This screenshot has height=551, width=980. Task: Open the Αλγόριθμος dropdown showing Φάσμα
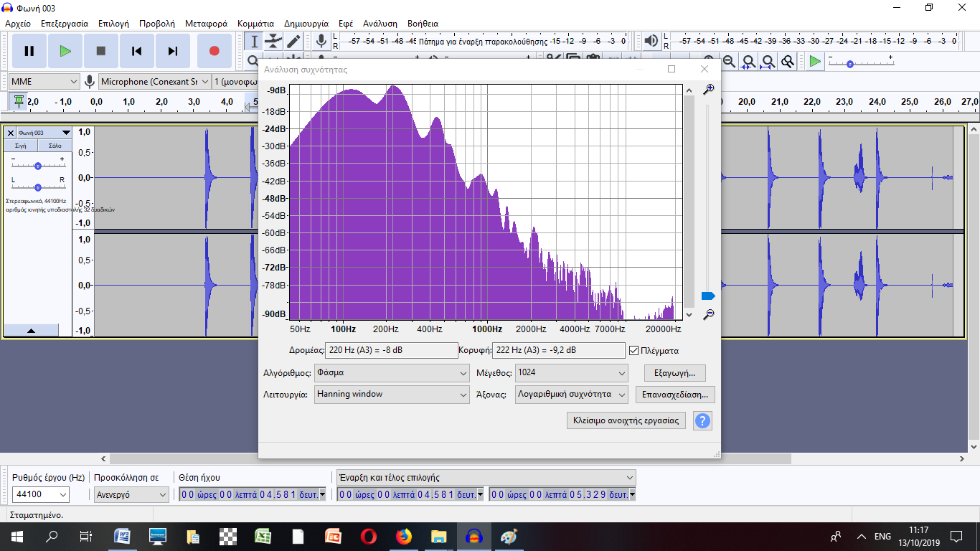392,373
